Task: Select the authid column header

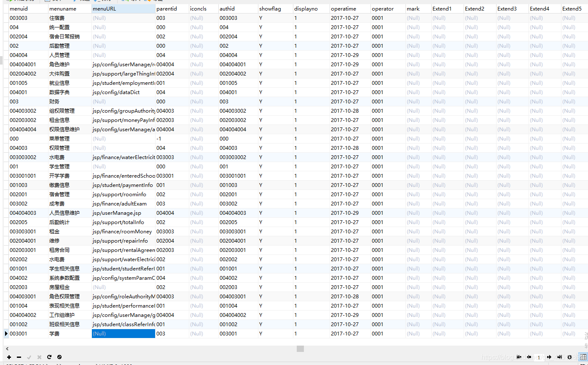Action: coord(238,8)
